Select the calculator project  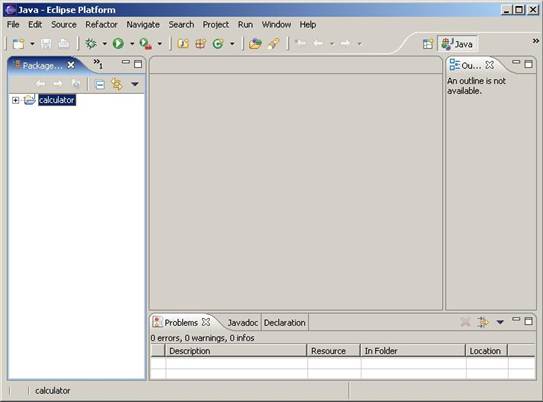57,100
